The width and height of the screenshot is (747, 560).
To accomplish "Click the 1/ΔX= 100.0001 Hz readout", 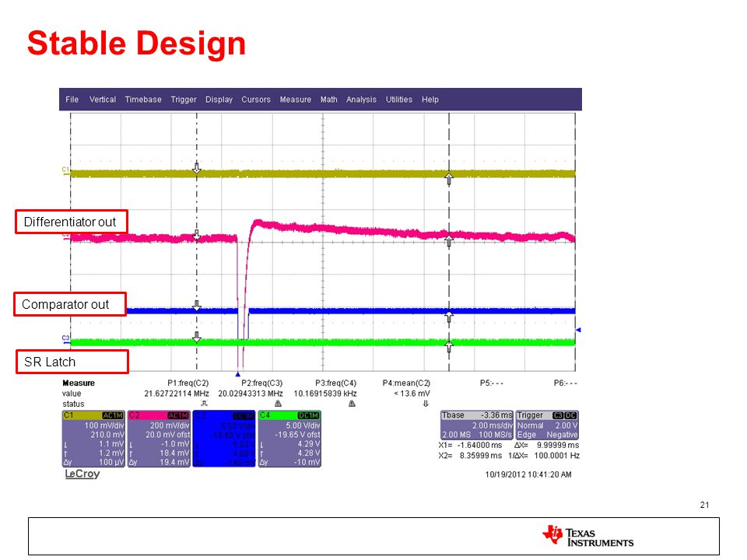I will pyautogui.click(x=544, y=456).
